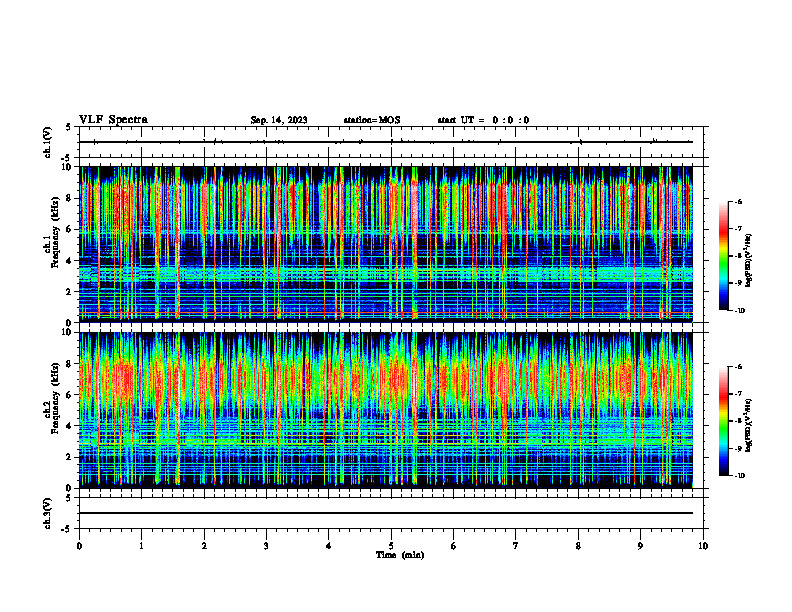
Task: Click the "ch.1(V)" waveform axis label
Action: [x=48, y=142]
